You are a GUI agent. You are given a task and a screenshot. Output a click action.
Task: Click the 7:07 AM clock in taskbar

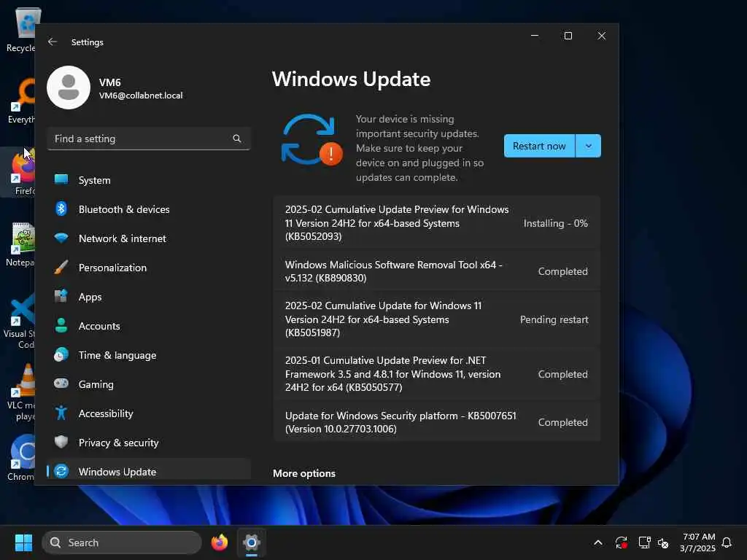tap(699, 537)
